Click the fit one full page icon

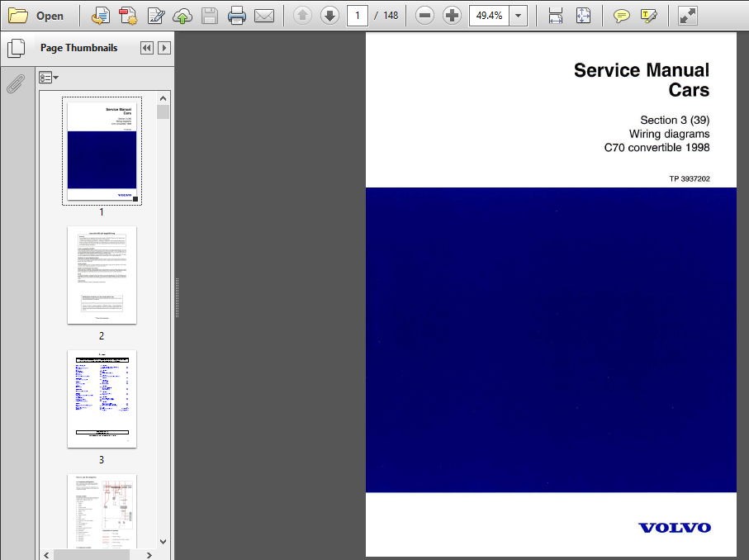pos(583,16)
